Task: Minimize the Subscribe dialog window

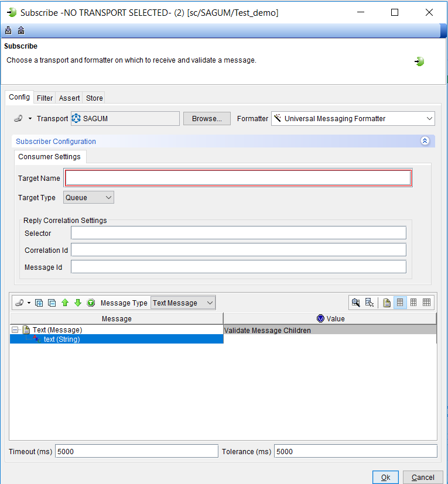Action: pyautogui.click(x=361, y=12)
